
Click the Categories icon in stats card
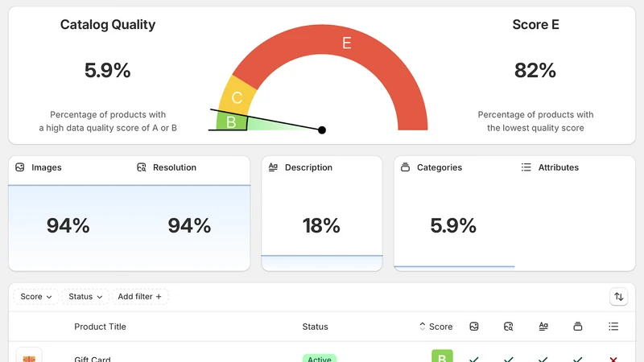point(405,167)
